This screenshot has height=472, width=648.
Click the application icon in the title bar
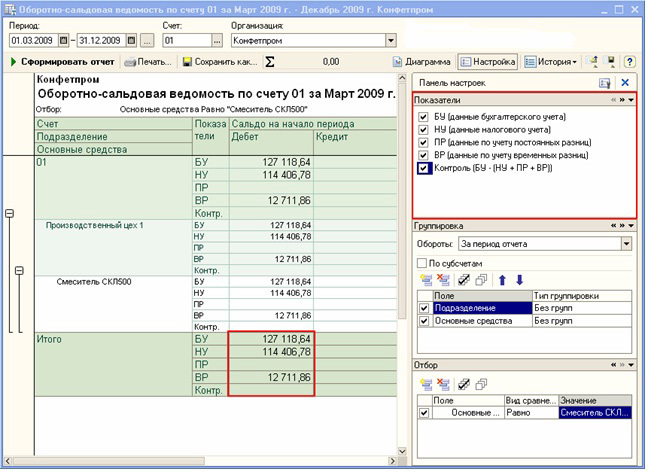(x=9, y=10)
